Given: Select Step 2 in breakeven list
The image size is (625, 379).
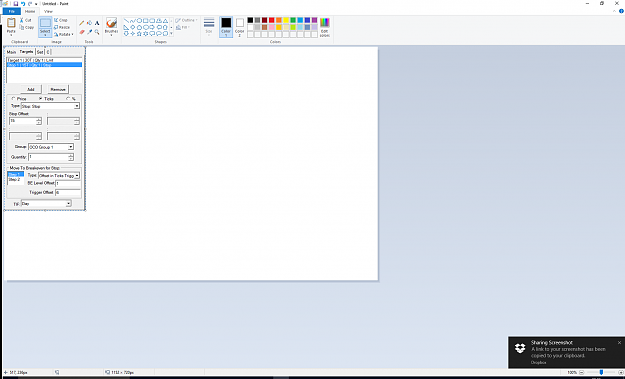Looking at the screenshot, I should point(16,179).
